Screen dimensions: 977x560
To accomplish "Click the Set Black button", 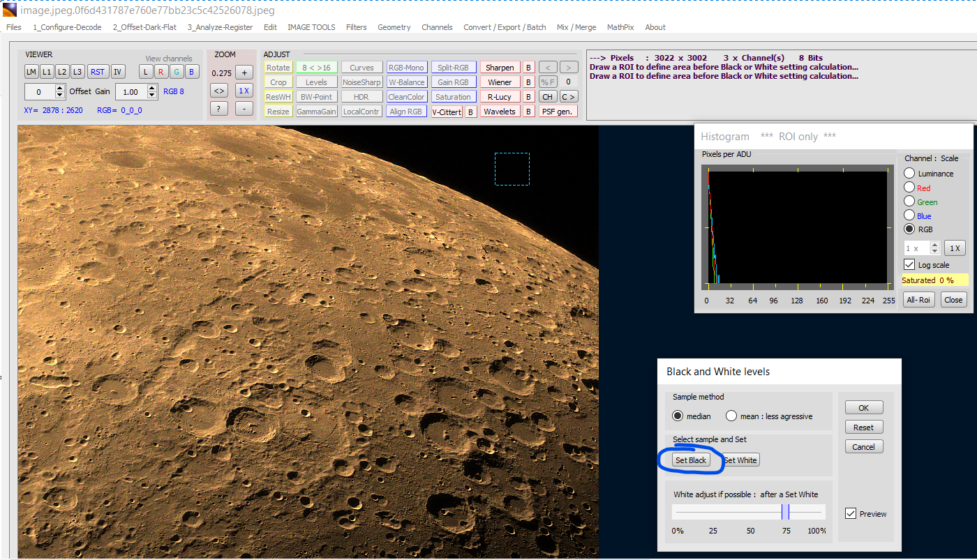I will coord(691,460).
